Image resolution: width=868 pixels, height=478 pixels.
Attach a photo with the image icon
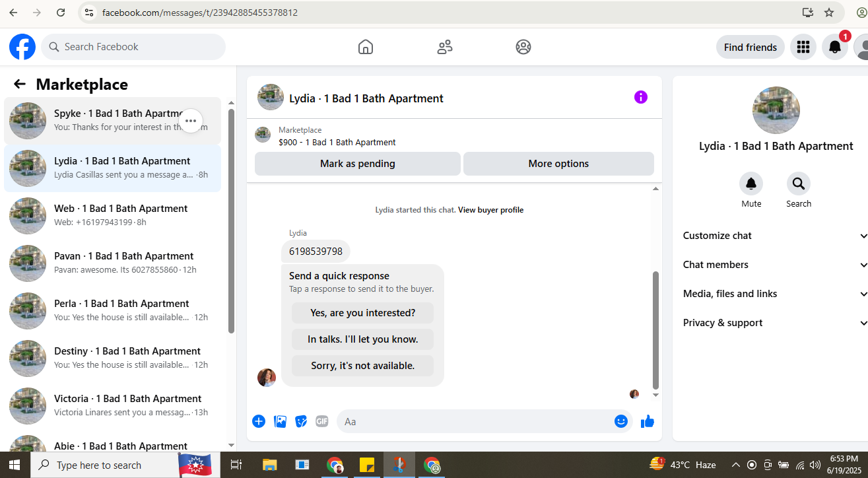tap(280, 421)
